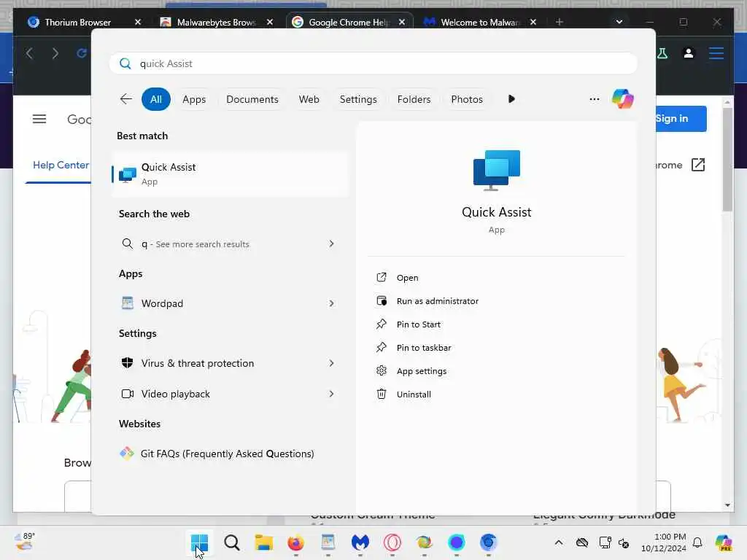Open Git FAQs website result

click(227, 454)
